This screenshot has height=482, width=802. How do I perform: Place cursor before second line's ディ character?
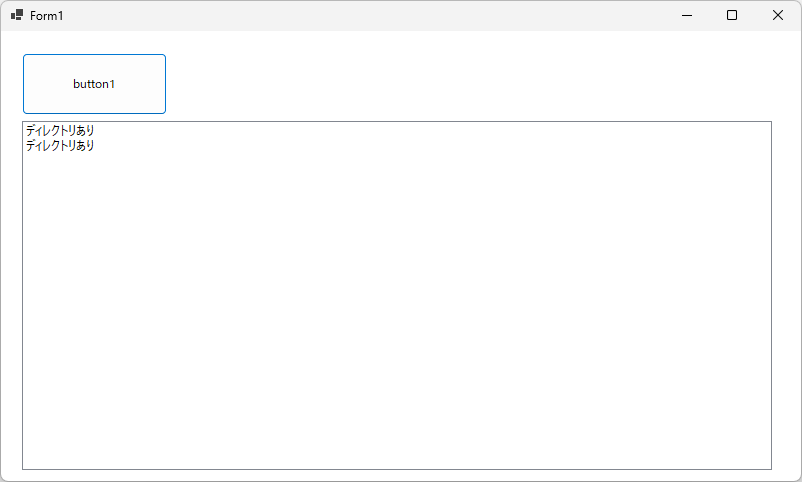point(26,145)
